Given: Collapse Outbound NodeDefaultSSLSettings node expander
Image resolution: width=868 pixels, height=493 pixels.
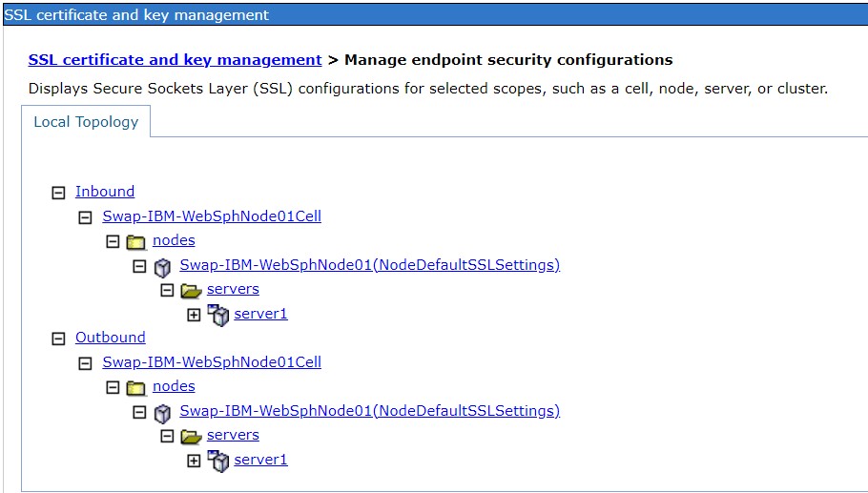Looking at the screenshot, I should click(139, 412).
